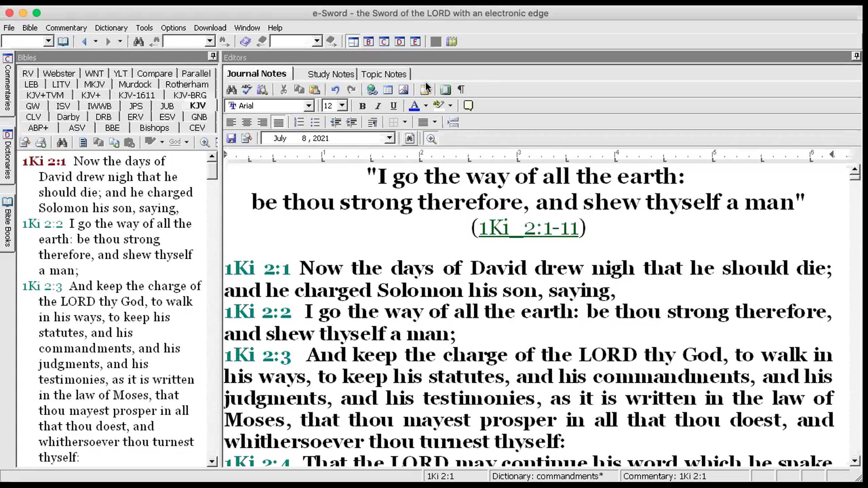The width and height of the screenshot is (868, 488).
Task: Click the Bibles panel print icon
Action: [x=41, y=142]
